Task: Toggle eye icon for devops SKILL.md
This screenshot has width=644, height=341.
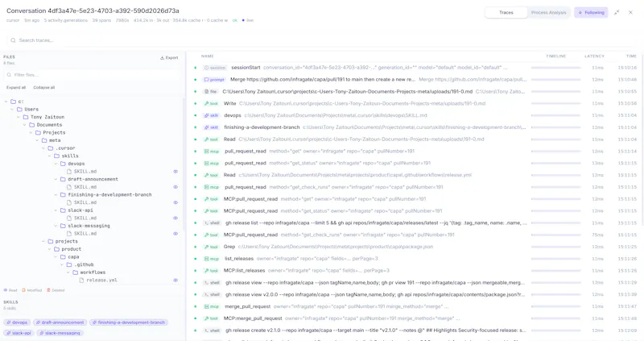Action: [175, 172]
